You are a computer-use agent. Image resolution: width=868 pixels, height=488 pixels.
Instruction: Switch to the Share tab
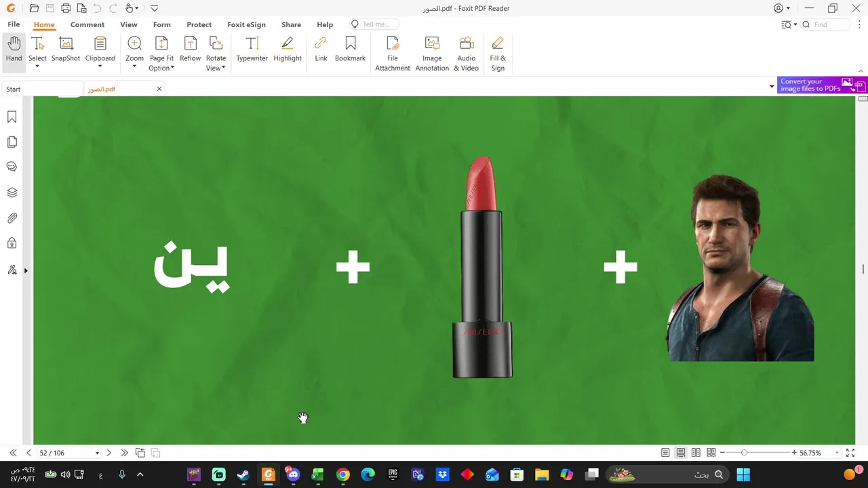[x=291, y=24]
